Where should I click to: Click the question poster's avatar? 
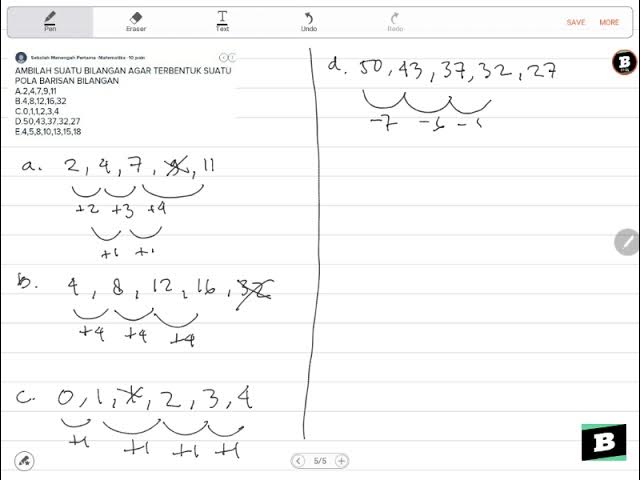point(21,58)
